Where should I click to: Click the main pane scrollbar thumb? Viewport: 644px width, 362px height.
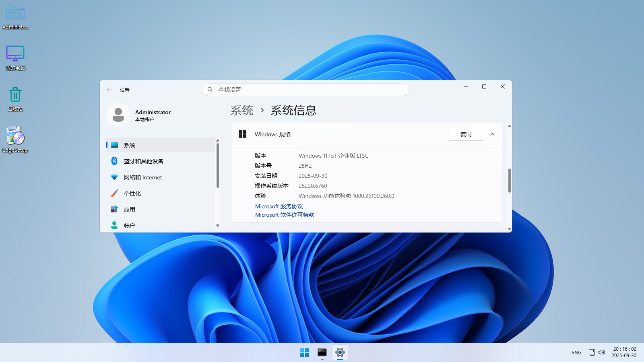pos(510,181)
